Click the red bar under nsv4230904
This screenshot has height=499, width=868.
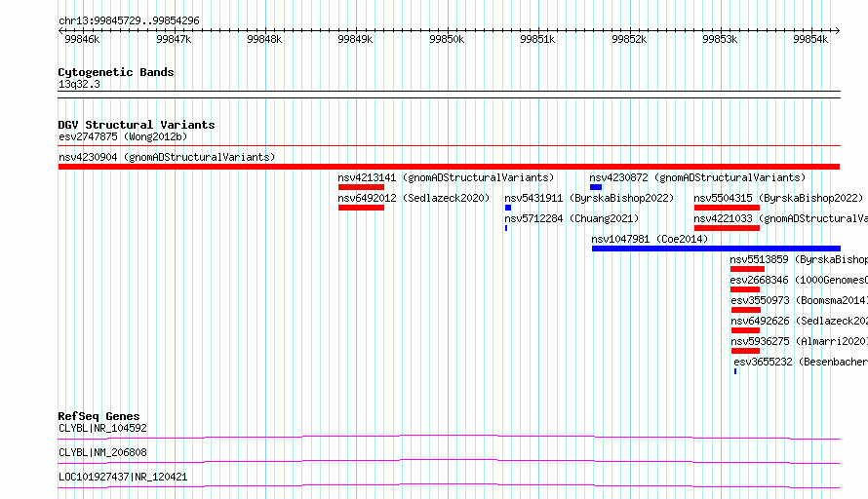point(449,167)
